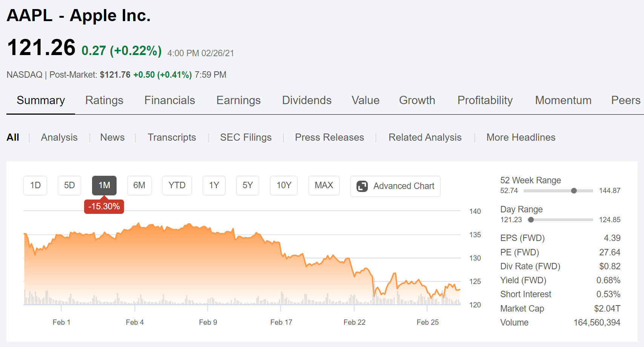The height and width of the screenshot is (347, 644).
Task: Open the Advanced Chart expand icon
Action: point(362,186)
